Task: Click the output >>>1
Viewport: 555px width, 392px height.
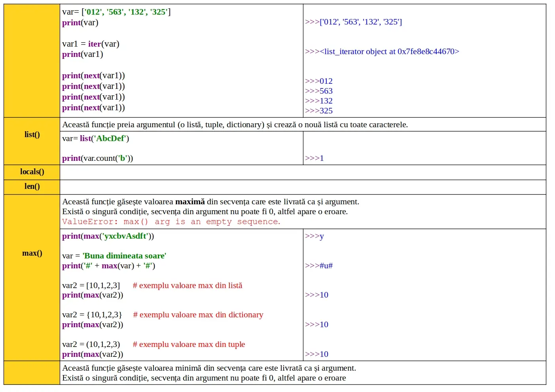Action: click(314, 158)
